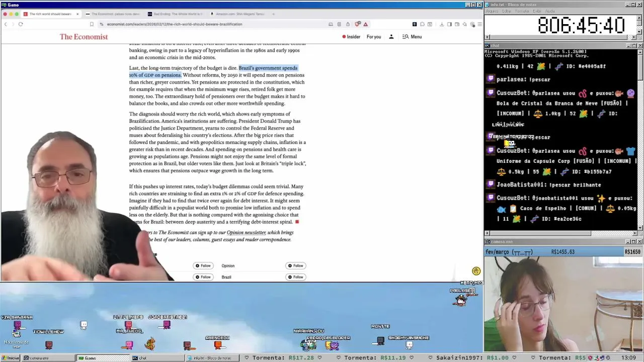This screenshot has width=644, height=362.
Task: Click highlighted text 'Brazil's government spends'
Action: (268, 68)
